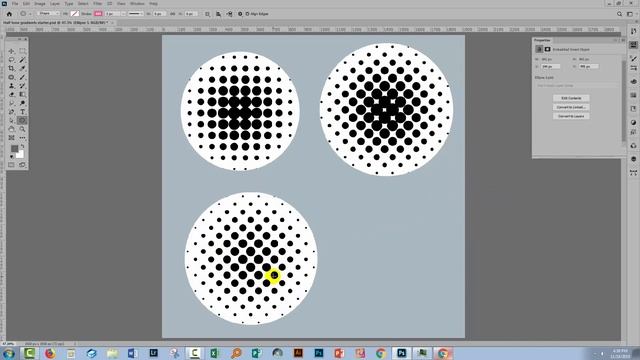Open the Window menu
Screen dimensions: 640x360
(x=137, y=4)
